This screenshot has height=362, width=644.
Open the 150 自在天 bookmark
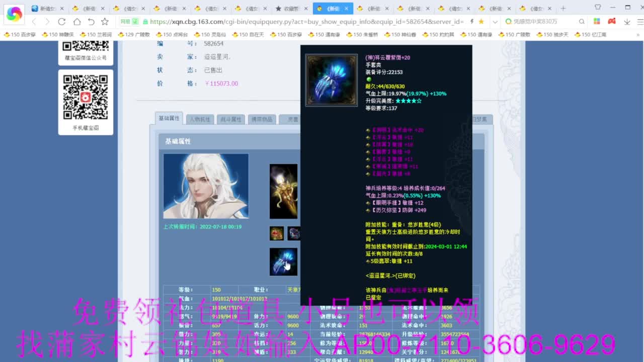(x=248, y=34)
